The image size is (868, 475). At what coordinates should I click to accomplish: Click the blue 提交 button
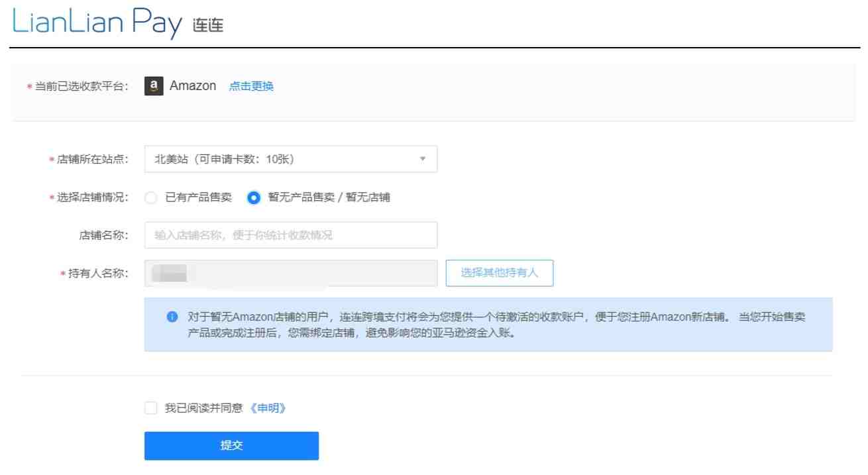pyautogui.click(x=231, y=446)
